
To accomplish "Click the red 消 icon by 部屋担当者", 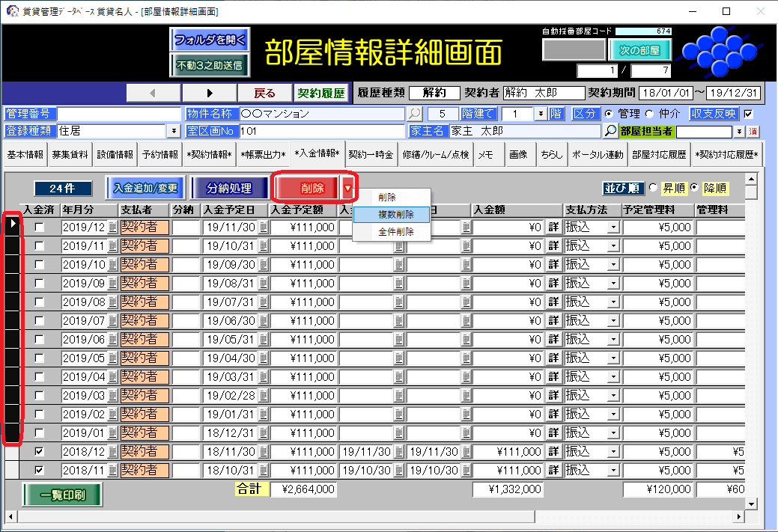I will (x=754, y=132).
